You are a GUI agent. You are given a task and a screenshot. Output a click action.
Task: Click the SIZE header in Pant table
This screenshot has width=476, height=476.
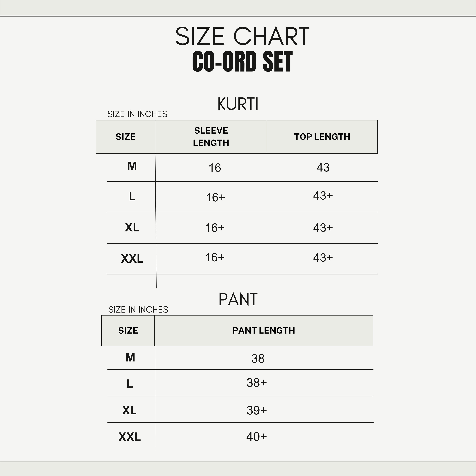point(128,331)
